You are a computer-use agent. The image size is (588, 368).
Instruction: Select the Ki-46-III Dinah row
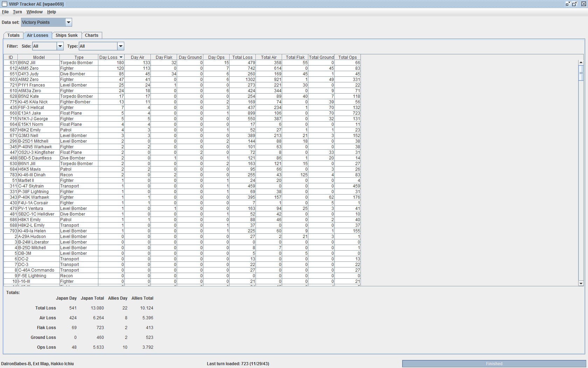pyautogui.click(x=182, y=175)
